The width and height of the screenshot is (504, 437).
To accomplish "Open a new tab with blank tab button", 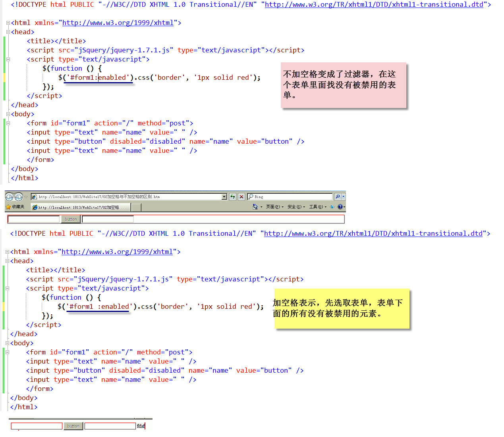I will [136, 207].
